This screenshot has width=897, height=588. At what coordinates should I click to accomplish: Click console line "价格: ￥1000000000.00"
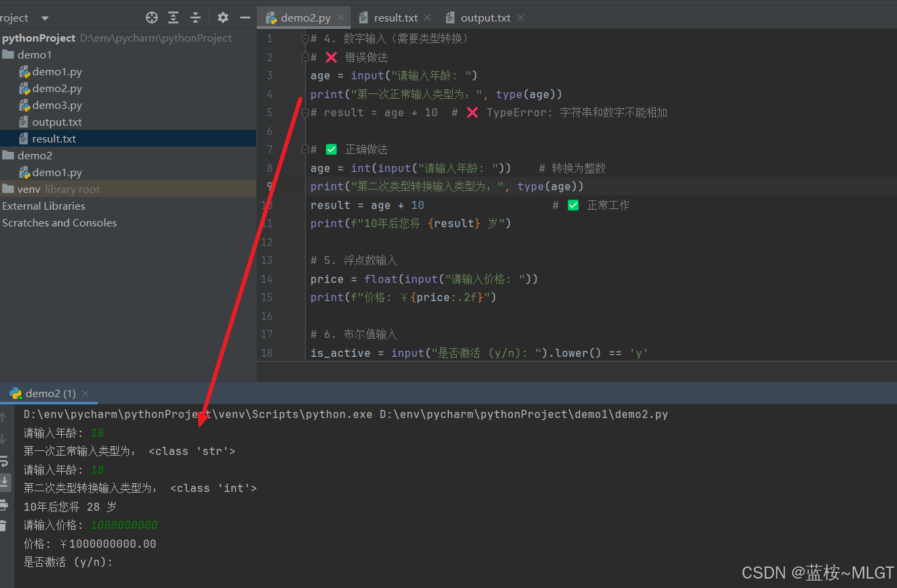click(x=90, y=544)
